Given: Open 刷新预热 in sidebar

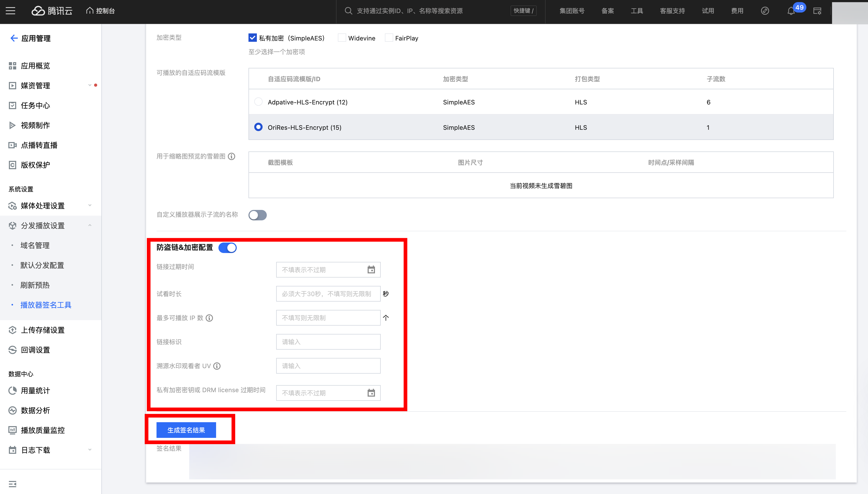Looking at the screenshot, I should click(35, 285).
